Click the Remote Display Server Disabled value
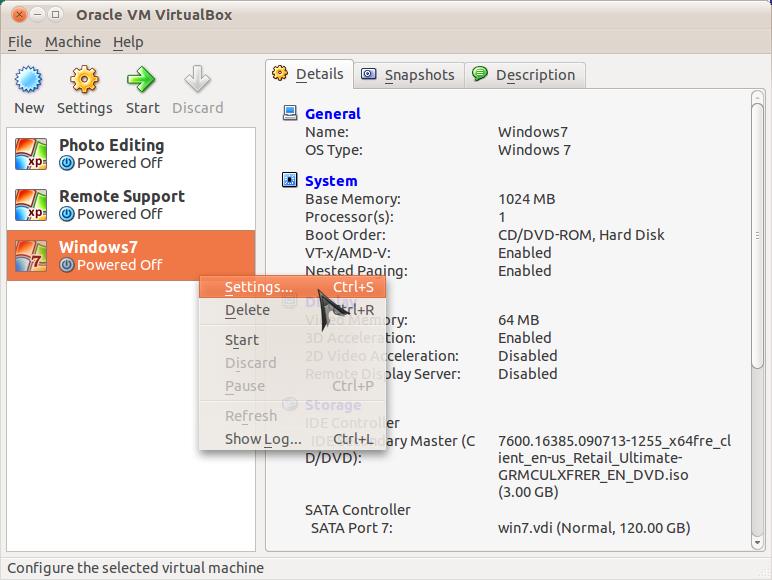772x580 pixels. click(x=527, y=374)
